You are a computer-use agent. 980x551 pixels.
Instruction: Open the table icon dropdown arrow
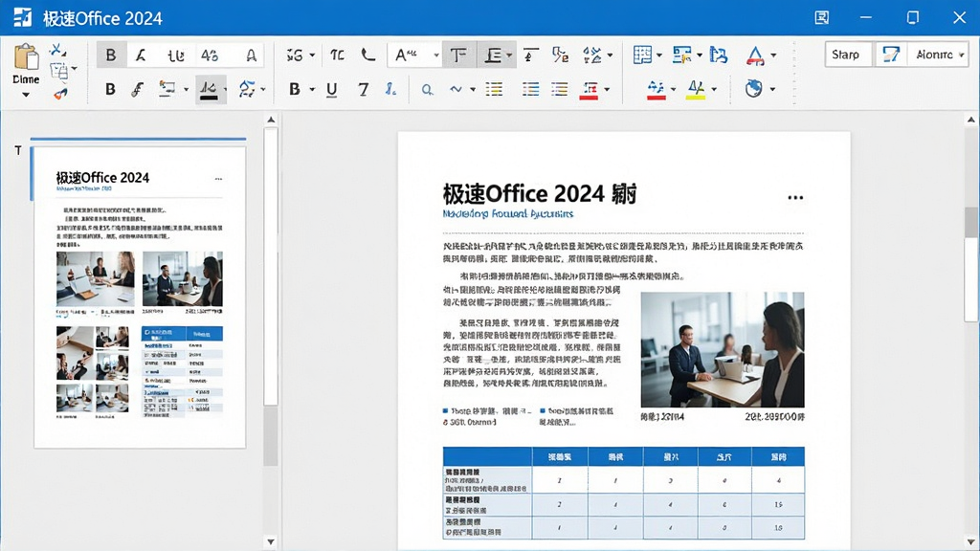point(658,55)
